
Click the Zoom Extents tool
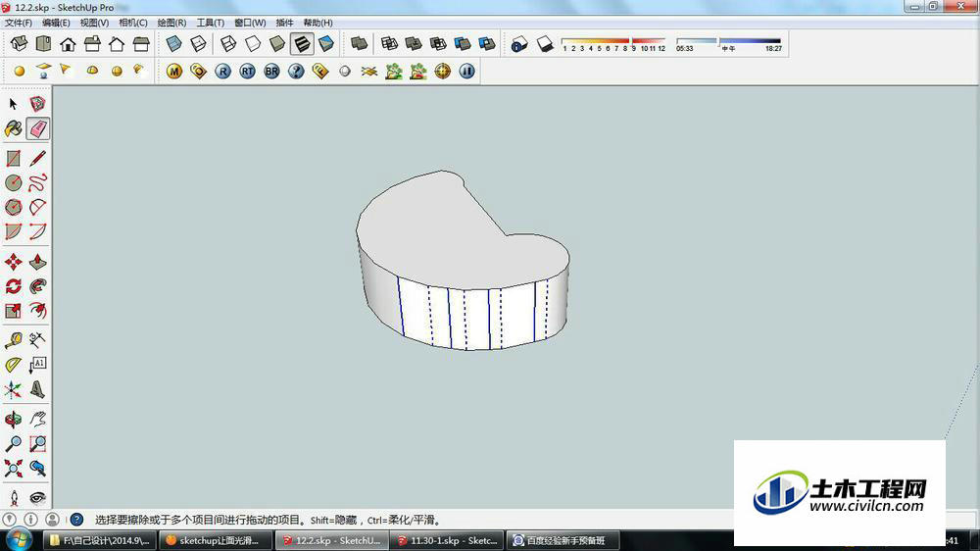click(x=13, y=468)
